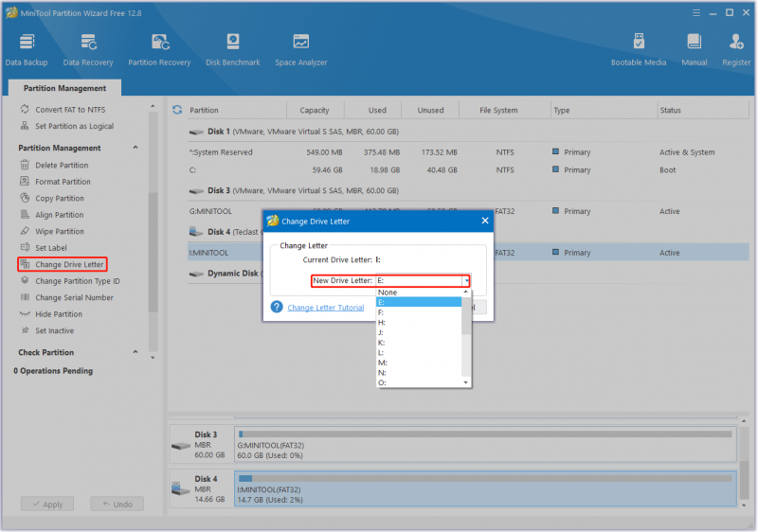
Task: Select None in the drive letter list
Action: click(x=419, y=293)
